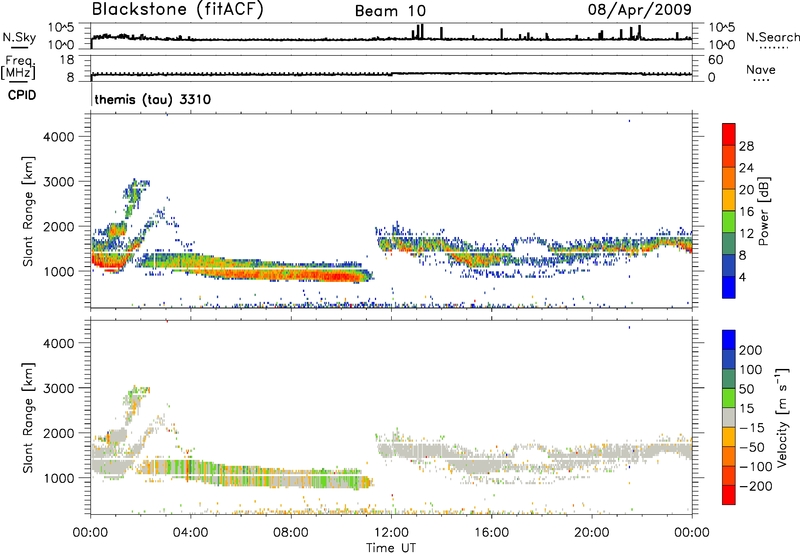Image resolution: width=800 pixels, height=554 pixels.
Task: Click the "-100" tick on the Velocity color bar
Action: click(x=756, y=467)
